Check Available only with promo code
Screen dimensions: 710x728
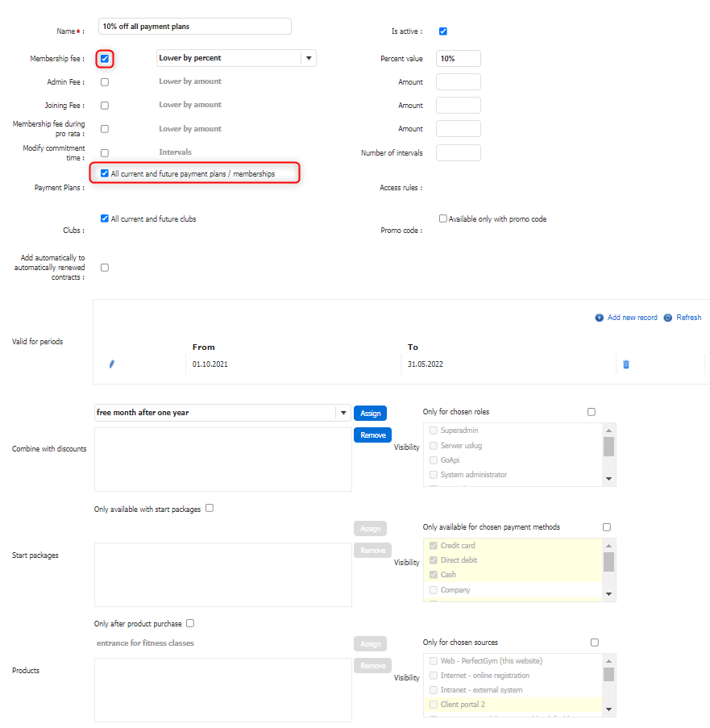tap(443, 218)
